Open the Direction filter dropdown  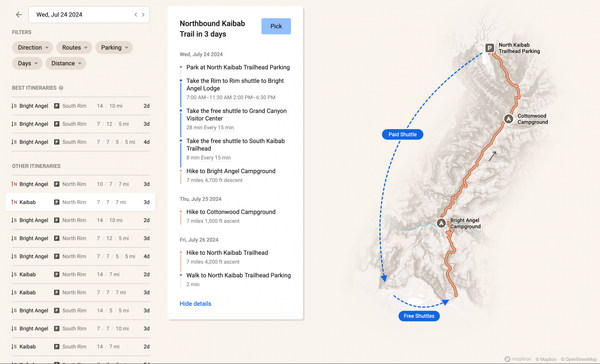pyautogui.click(x=32, y=47)
